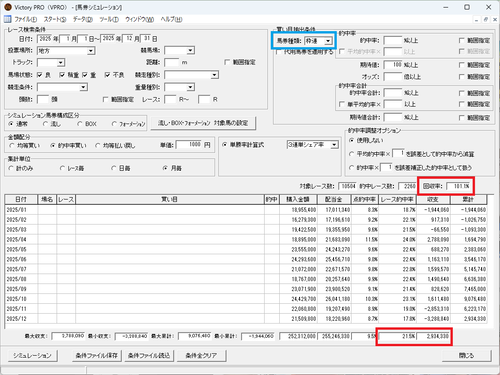Click the 買い目 column header
Screen dimensions: 500x375
pos(170,199)
